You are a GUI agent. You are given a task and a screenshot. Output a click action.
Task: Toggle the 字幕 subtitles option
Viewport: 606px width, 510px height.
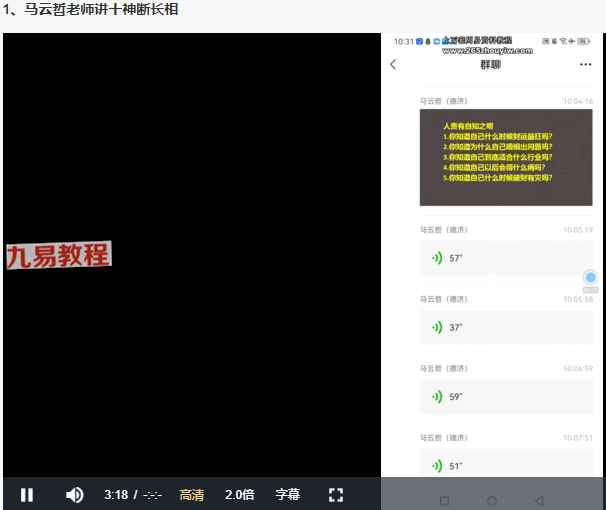tap(288, 495)
